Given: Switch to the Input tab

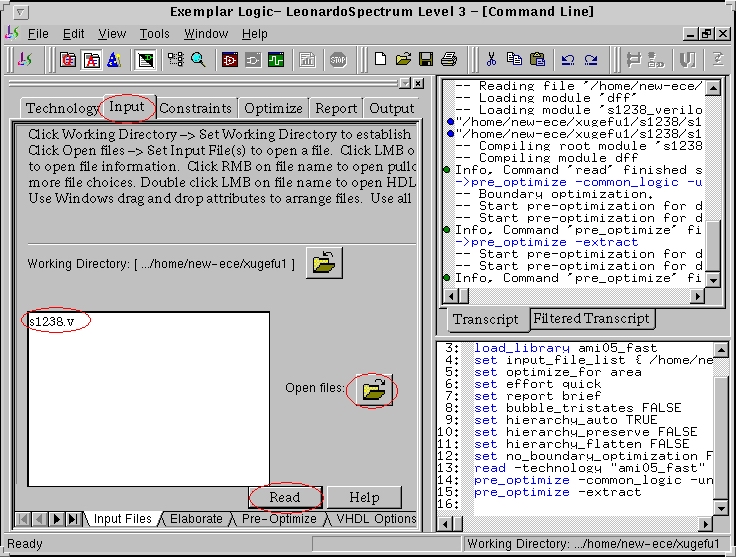Looking at the screenshot, I should (127, 107).
